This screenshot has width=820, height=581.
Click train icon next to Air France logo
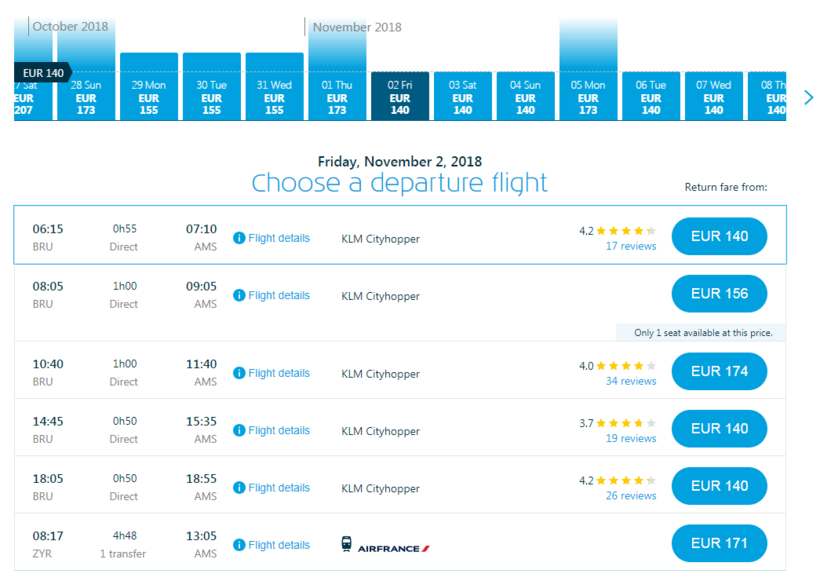point(347,545)
